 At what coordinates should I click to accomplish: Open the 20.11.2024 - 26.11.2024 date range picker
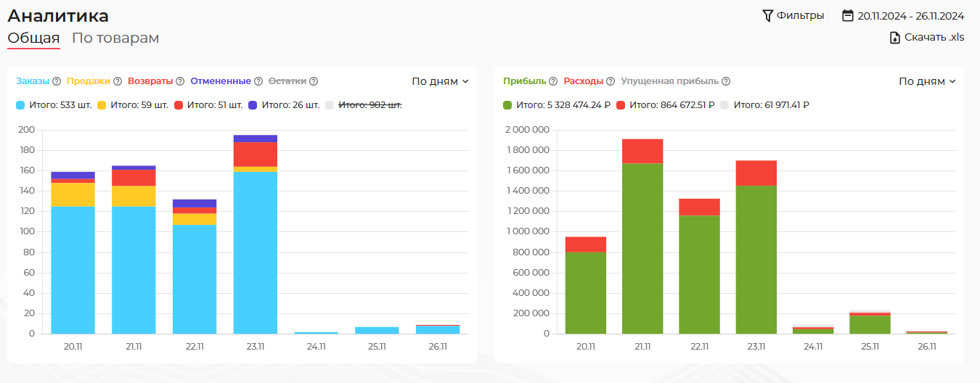pyautogui.click(x=910, y=15)
